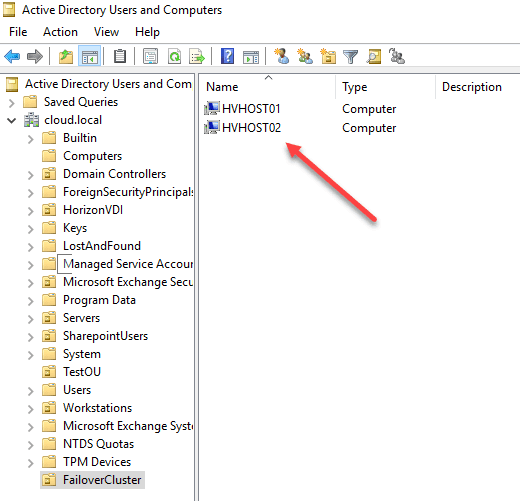This screenshot has height=501, width=520.
Task: Expand the Domain Controllers node
Action: 30,175
